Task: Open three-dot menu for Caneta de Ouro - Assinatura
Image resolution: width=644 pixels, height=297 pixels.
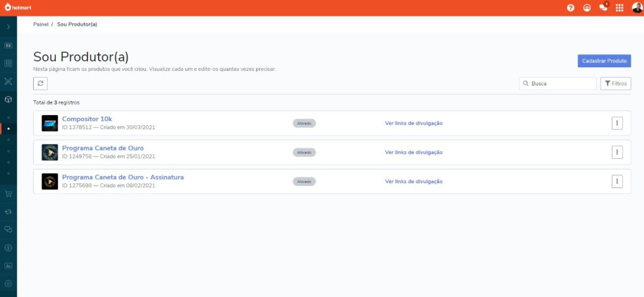Action: tap(617, 181)
